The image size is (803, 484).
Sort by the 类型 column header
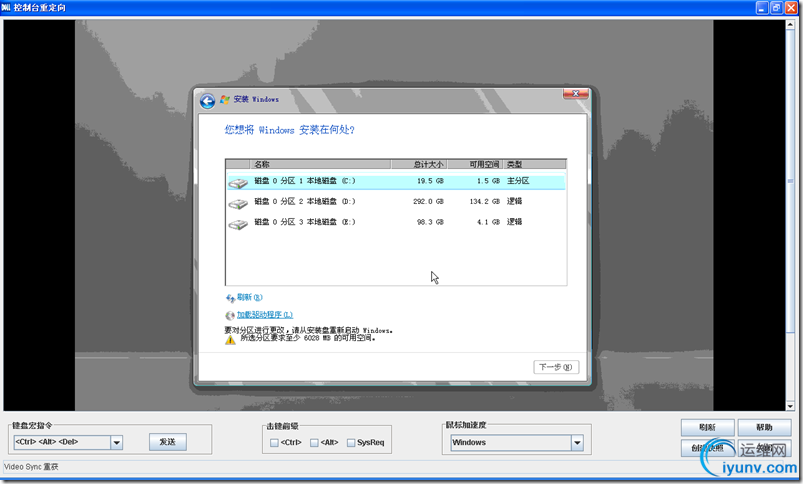point(535,164)
